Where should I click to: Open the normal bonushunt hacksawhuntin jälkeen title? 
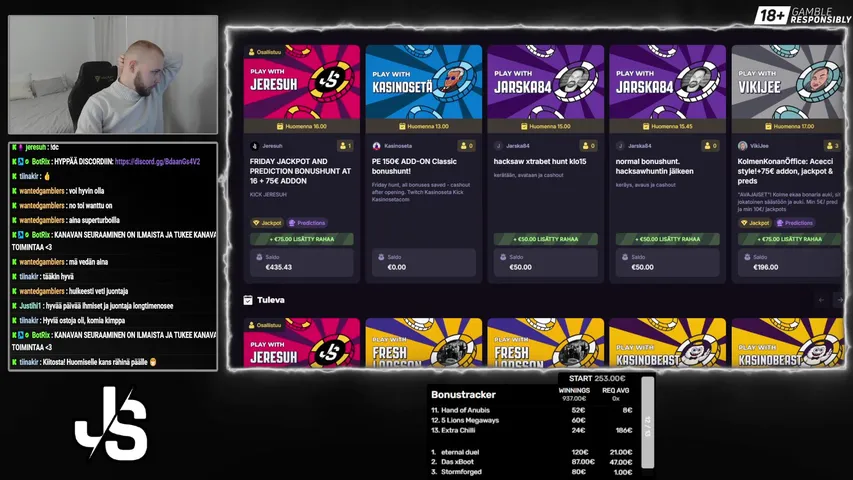(x=654, y=167)
